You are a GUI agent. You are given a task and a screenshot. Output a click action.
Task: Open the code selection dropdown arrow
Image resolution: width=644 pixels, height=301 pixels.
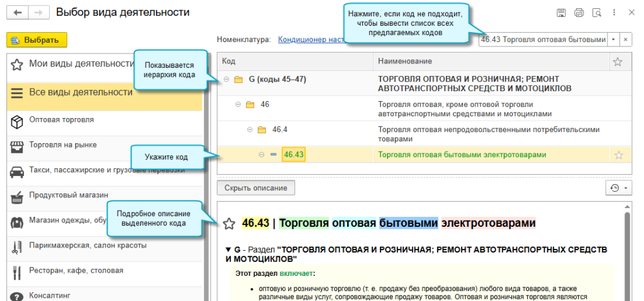[x=613, y=40]
